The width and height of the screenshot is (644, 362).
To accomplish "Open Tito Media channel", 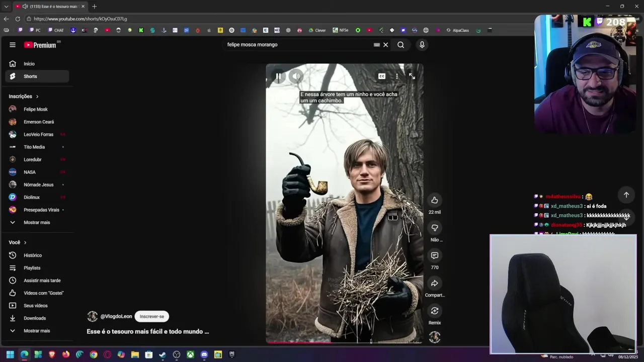I will coord(37,147).
